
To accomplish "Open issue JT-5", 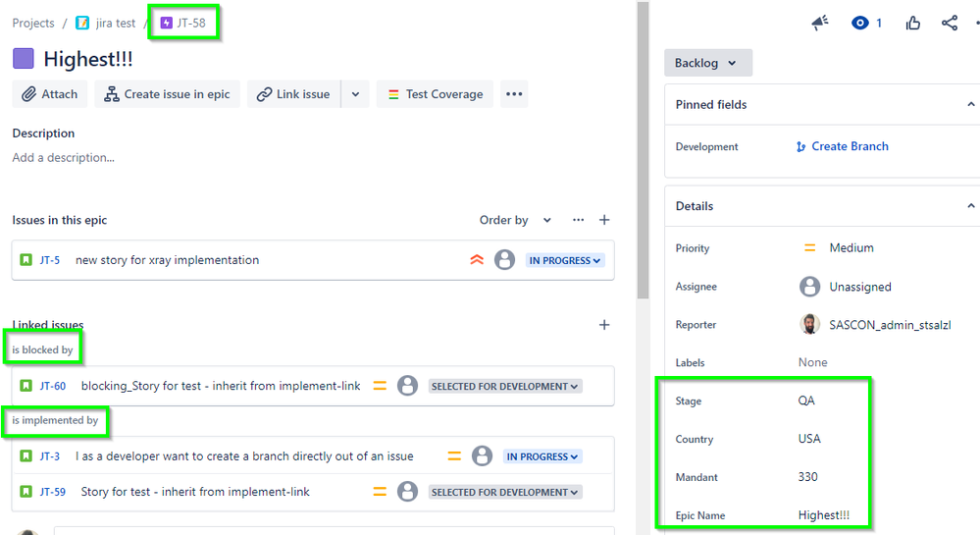I will pyautogui.click(x=50, y=260).
